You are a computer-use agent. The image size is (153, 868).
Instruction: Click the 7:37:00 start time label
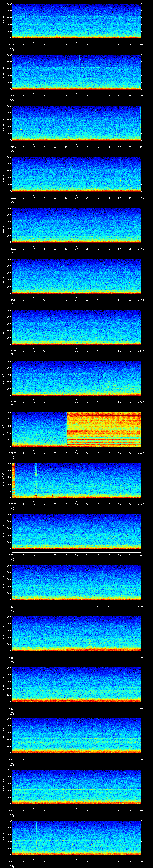click(12, 453)
